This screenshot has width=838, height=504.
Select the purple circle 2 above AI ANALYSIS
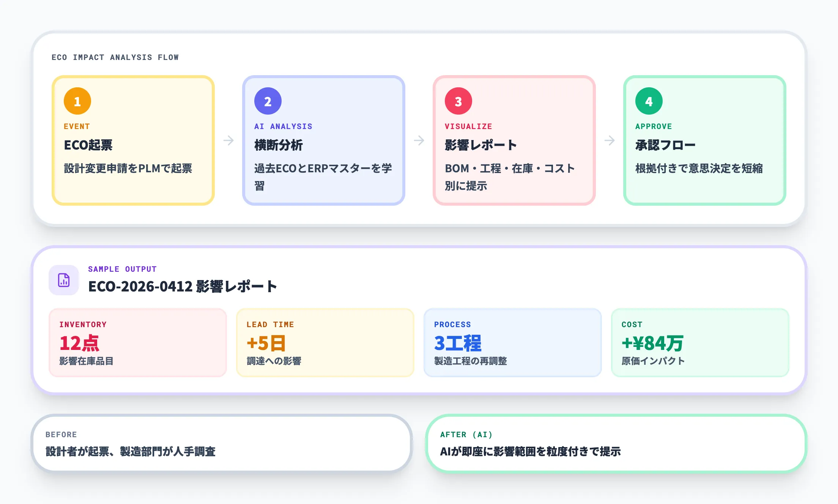point(268,101)
